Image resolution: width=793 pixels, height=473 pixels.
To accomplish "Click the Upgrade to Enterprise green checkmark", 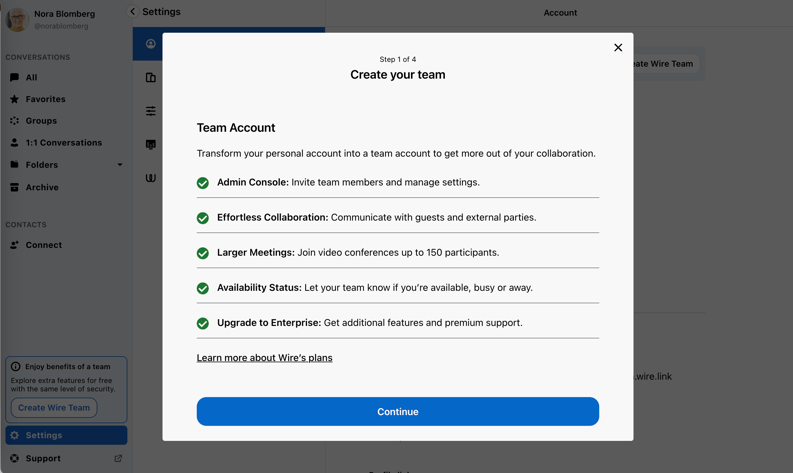I will (x=203, y=323).
